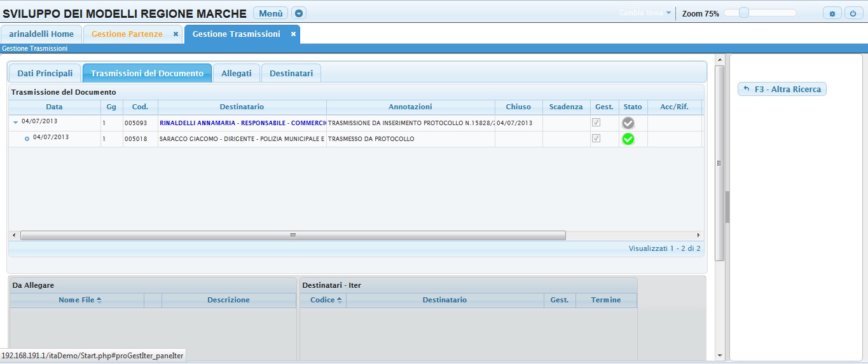Open the Dati Principali tab
Viewport: 868px width, 364px height.
click(x=45, y=74)
